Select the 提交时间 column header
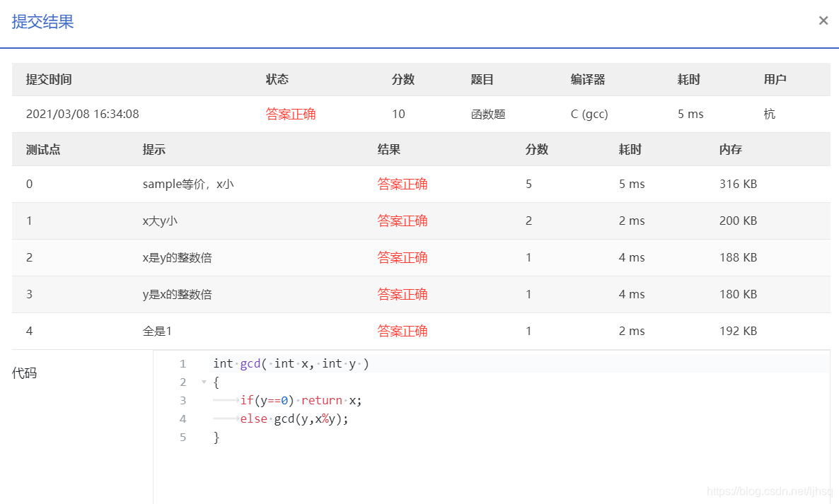Viewport: 839px width, 504px height. point(48,79)
